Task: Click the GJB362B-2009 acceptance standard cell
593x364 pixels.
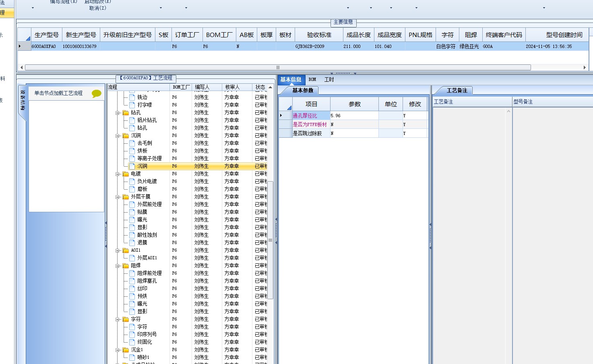Action: [x=319, y=46]
